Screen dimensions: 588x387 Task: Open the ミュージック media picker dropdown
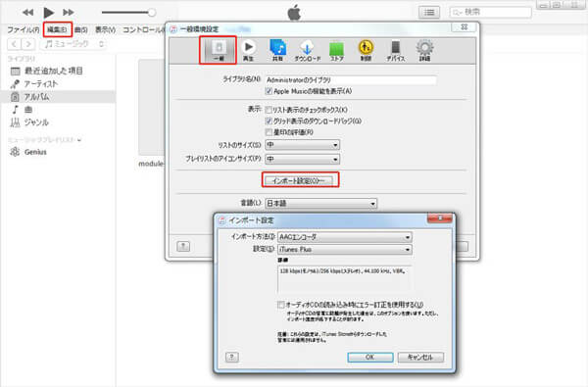pyautogui.click(x=73, y=44)
